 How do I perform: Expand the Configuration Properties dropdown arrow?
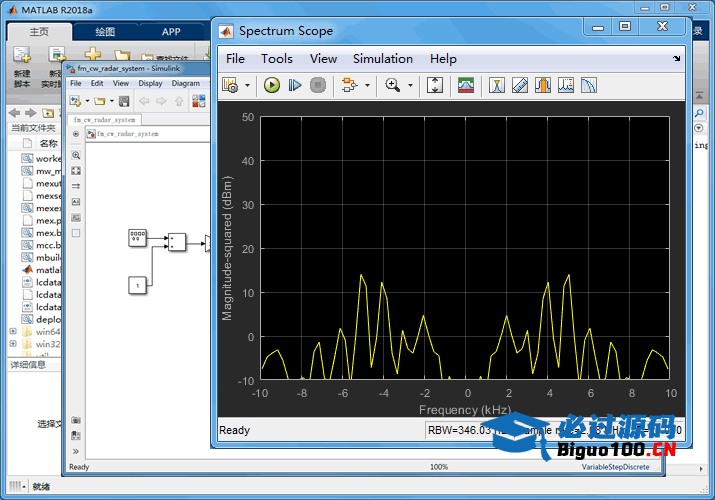point(247,86)
